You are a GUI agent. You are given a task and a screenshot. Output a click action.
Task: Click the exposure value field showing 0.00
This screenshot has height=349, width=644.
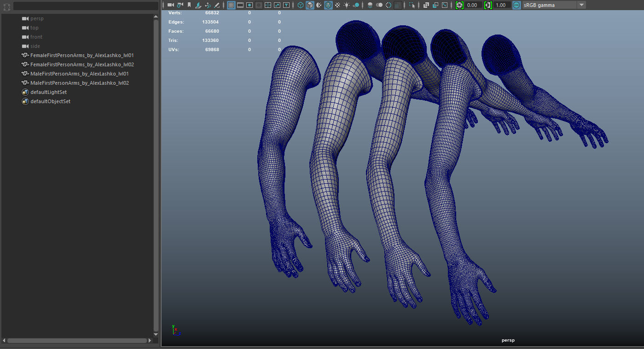[473, 5]
